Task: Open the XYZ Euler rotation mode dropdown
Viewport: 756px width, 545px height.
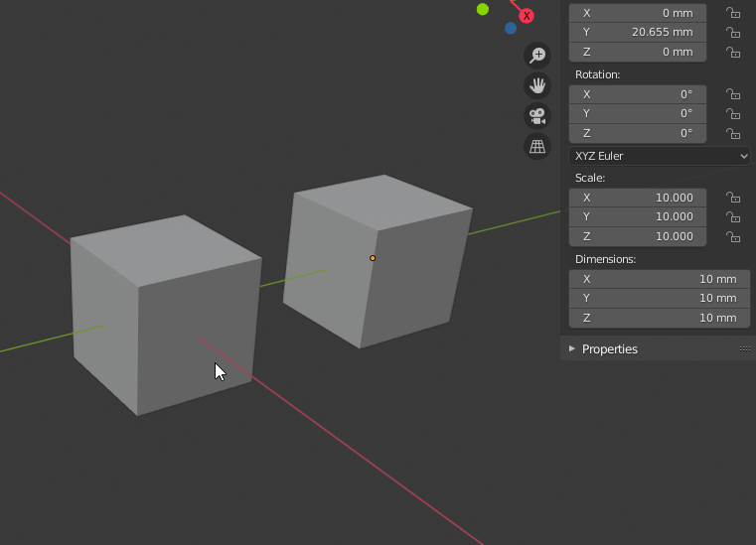Action: tap(660, 156)
